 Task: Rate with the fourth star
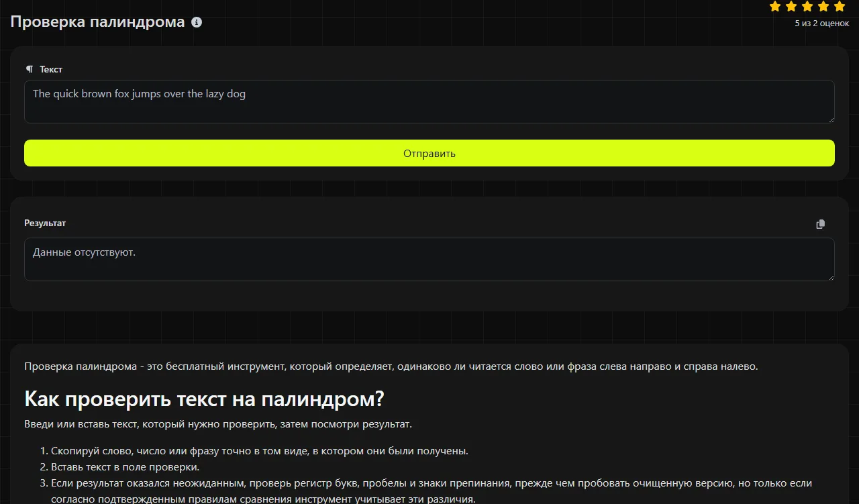point(823,7)
